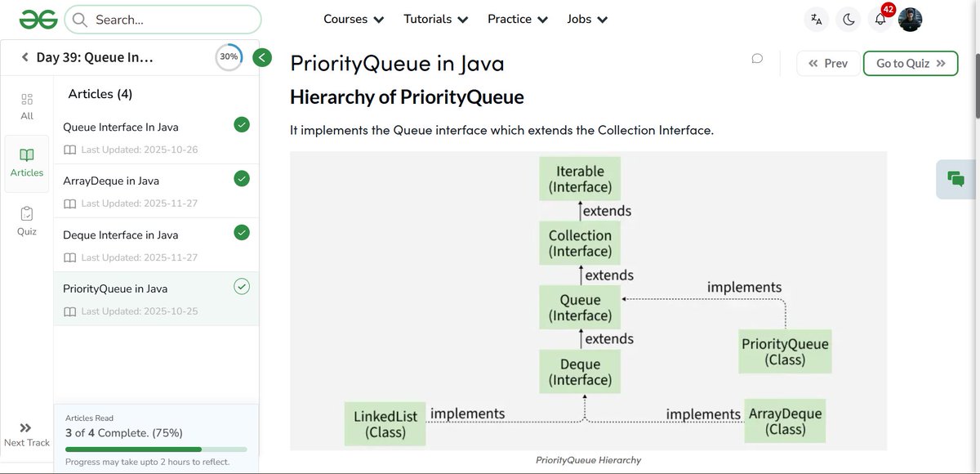
Task: Click the book icon under ArrayDeque in Java
Action: pyautogui.click(x=70, y=203)
